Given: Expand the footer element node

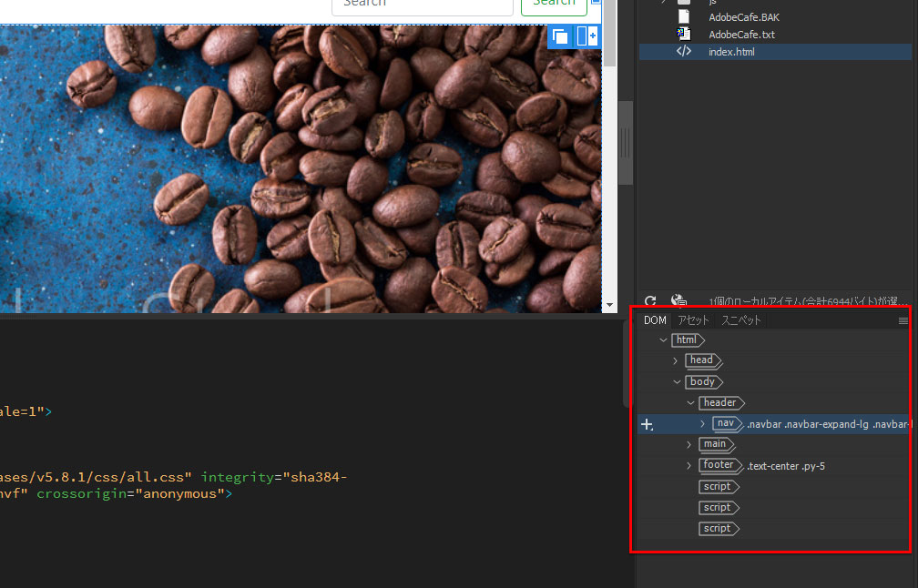Looking at the screenshot, I should click(x=689, y=466).
